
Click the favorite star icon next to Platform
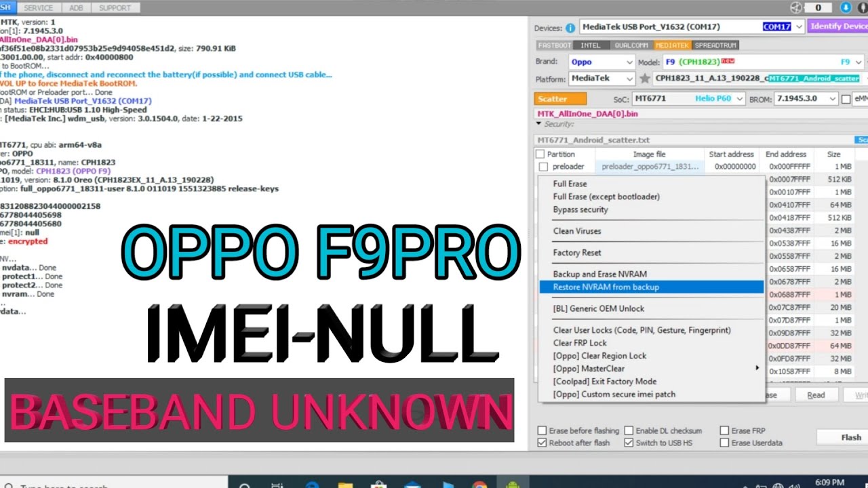644,79
